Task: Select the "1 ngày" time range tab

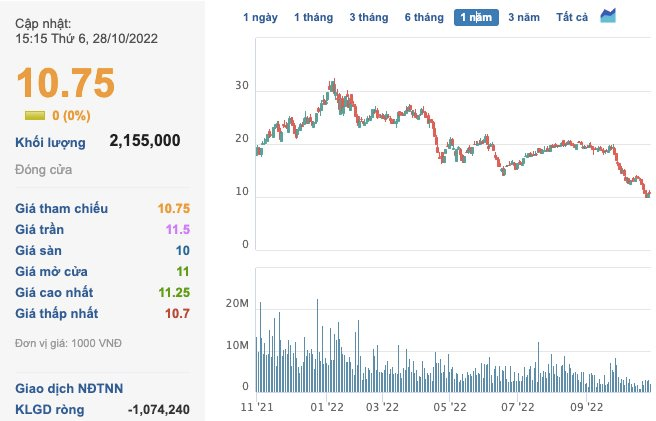Action: (x=261, y=17)
